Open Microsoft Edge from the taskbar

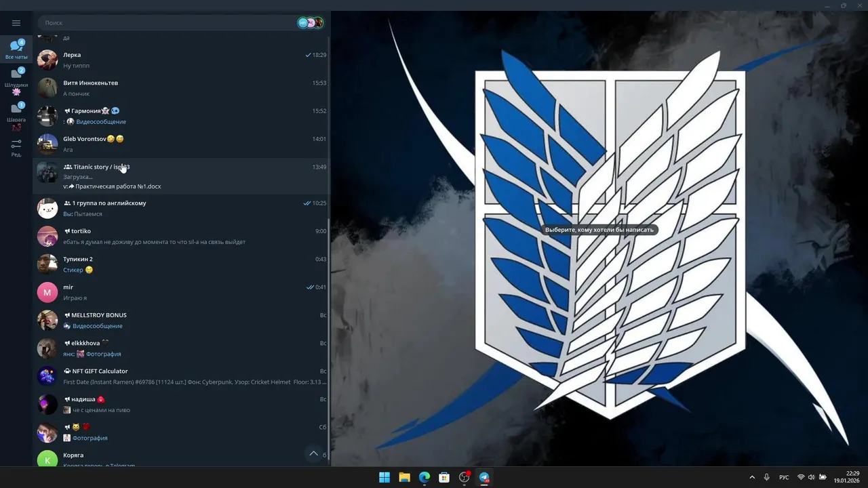click(425, 477)
